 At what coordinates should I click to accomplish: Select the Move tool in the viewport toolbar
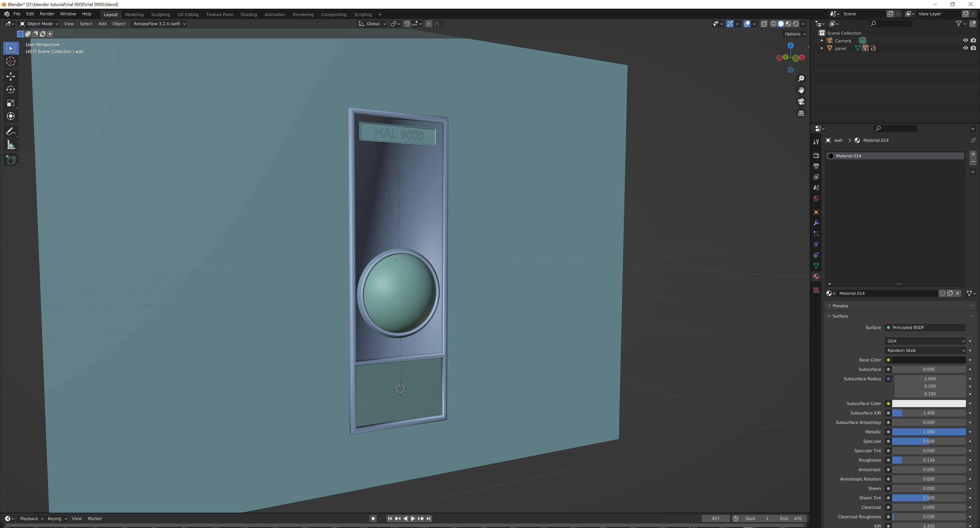[x=11, y=77]
